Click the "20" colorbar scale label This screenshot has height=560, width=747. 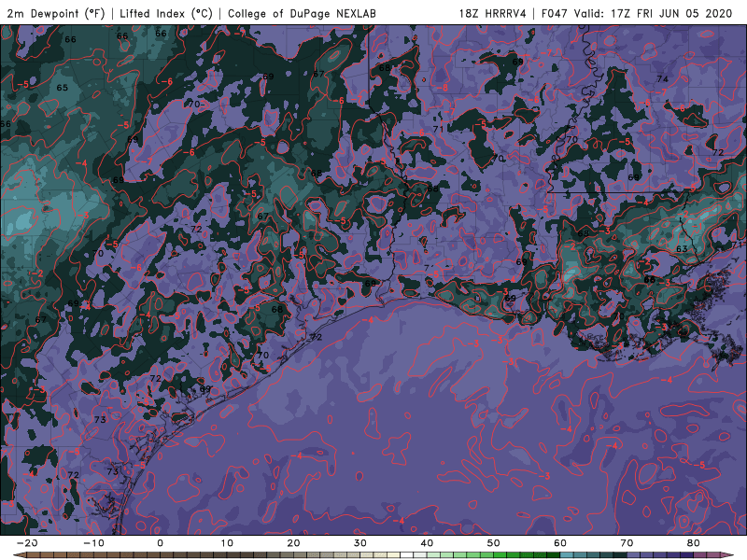pyautogui.click(x=293, y=543)
